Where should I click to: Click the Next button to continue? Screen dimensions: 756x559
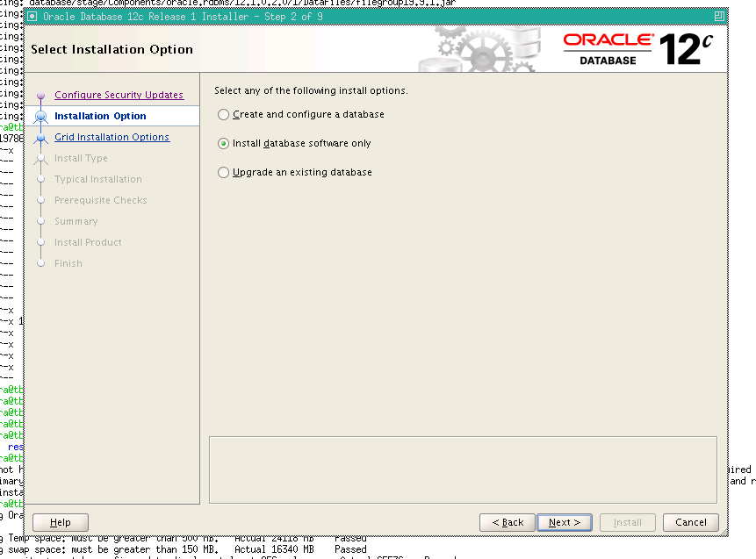pos(564,522)
